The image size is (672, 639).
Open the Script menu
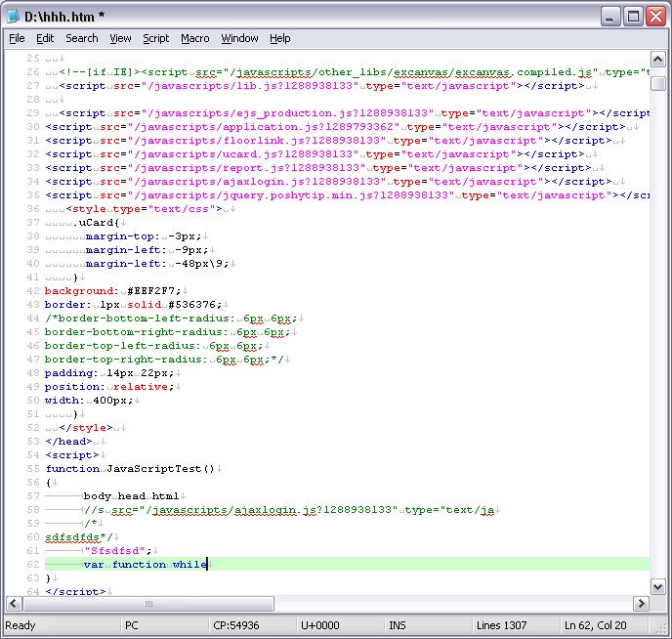coord(156,38)
